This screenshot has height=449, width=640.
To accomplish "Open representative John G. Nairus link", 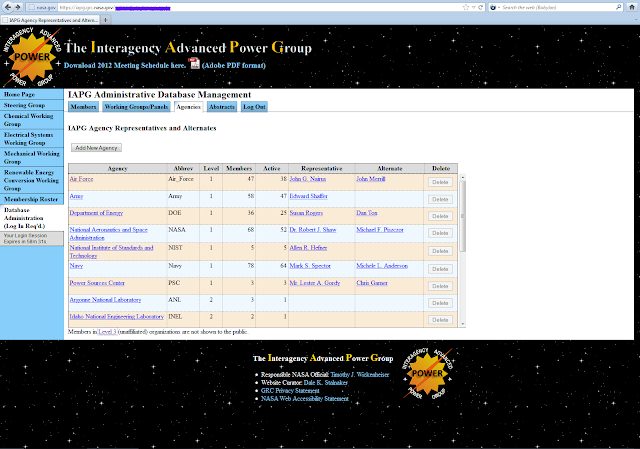I will [308, 179].
